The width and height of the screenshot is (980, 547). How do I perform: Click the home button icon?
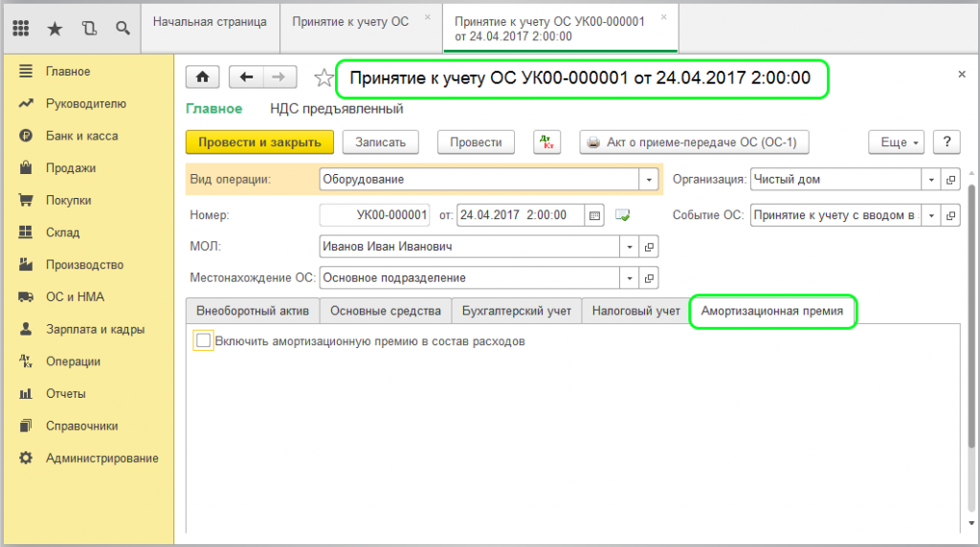(x=203, y=78)
